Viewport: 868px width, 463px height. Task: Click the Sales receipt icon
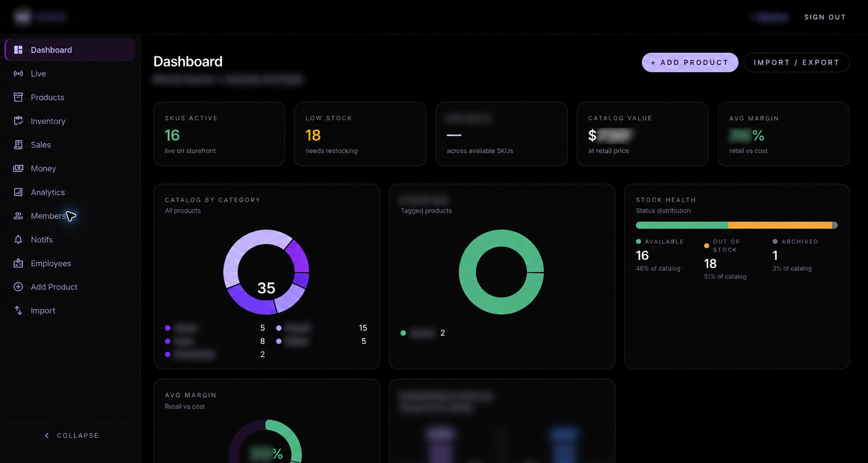18,145
